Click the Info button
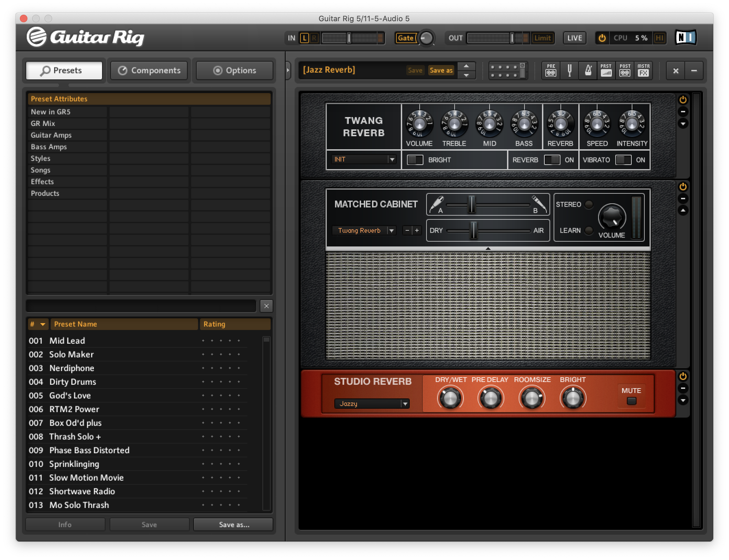729x560 pixels. tap(65, 524)
